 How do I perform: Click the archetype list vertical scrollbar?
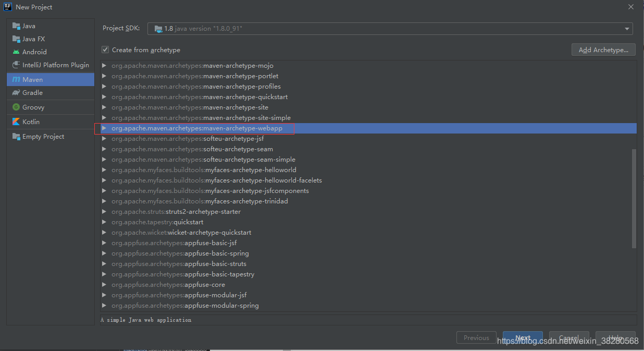click(x=634, y=198)
